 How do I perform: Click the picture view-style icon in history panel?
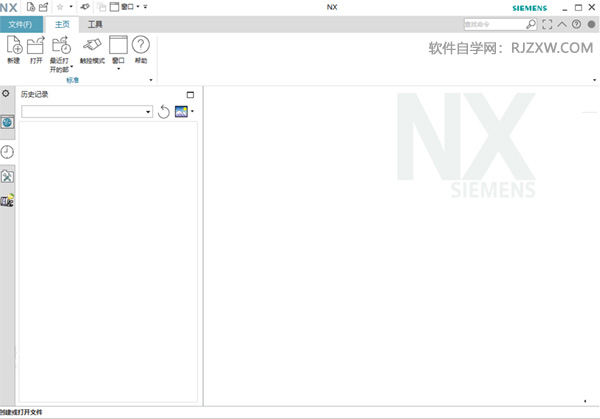pyautogui.click(x=181, y=111)
